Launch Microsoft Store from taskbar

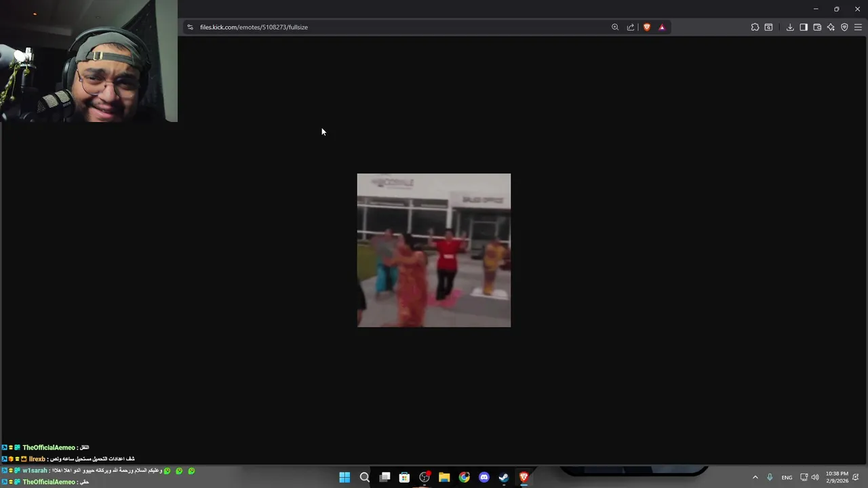[404, 477]
